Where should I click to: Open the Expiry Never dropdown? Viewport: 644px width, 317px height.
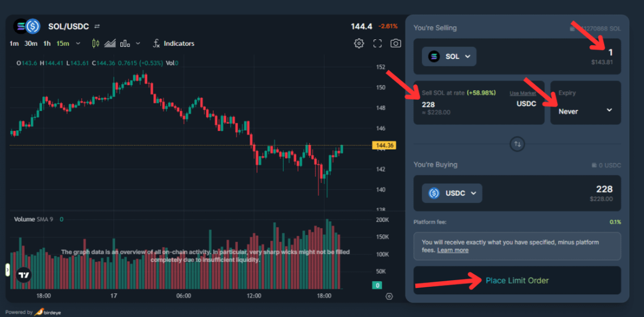(585, 110)
